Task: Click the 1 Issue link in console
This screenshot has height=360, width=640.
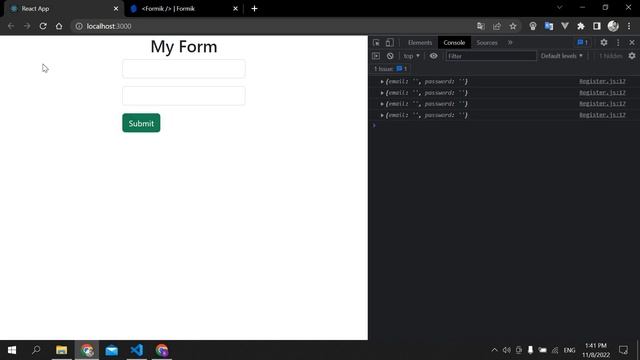Action: tap(390, 69)
